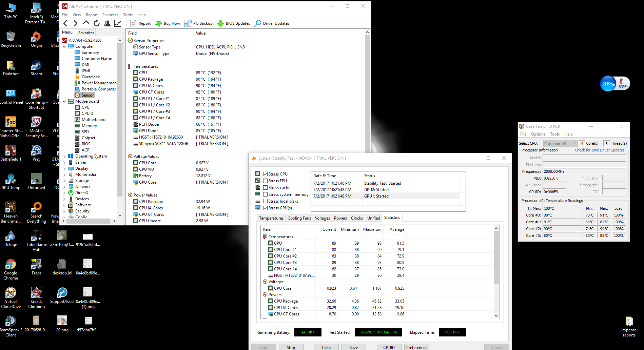Go back with AIDA64 toolbar back arrow
Image resolution: width=644 pixels, height=350 pixels.
65,23
